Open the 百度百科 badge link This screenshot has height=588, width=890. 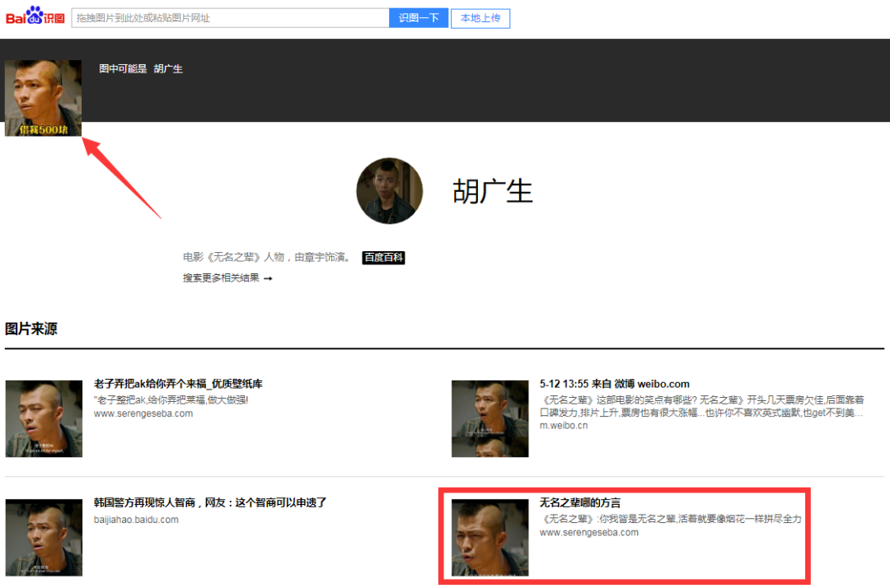[x=383, y=258]
